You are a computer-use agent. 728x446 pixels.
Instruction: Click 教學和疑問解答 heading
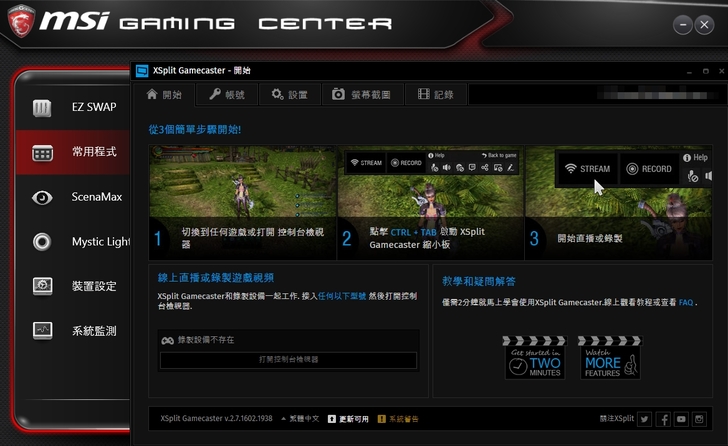[x=479, y=281]
